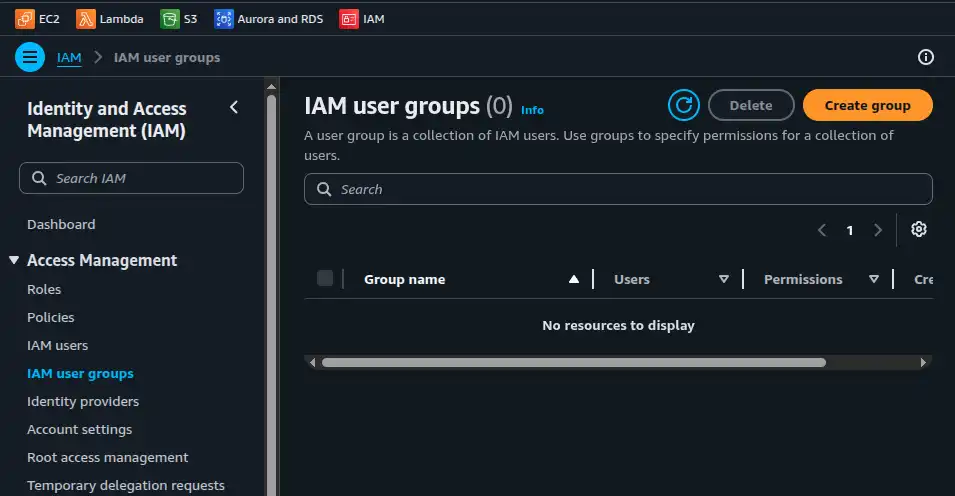Click the Delete button
Screen dimensions: 955x496
tap(751, 105)
